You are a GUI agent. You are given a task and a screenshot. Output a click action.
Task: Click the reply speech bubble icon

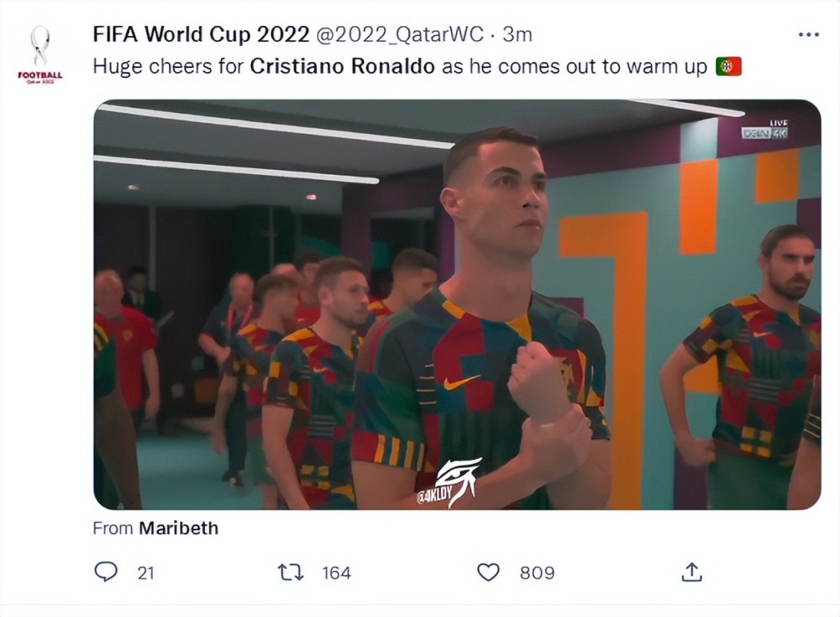pyautogui.click(x=106, y=572)
